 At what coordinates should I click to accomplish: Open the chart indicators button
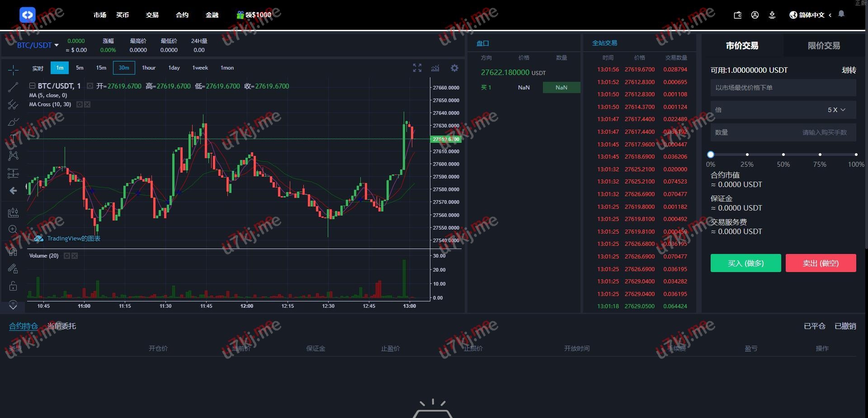(435, 68)
